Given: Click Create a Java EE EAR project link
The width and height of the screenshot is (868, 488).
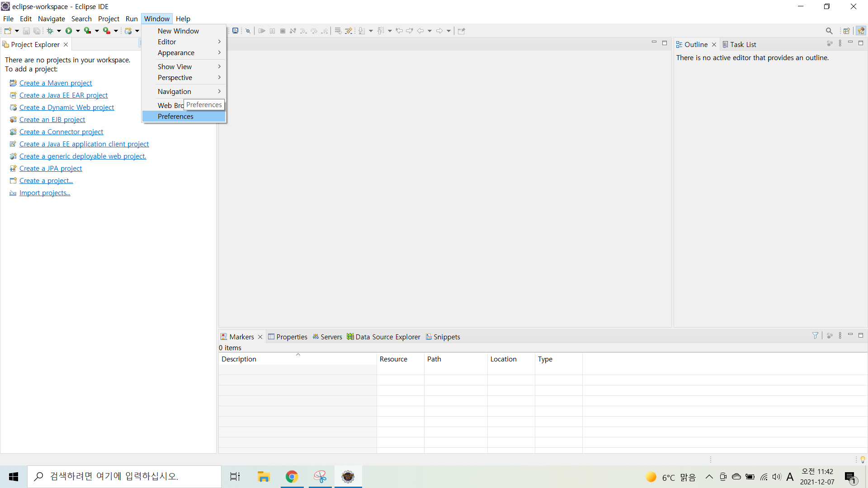Looking at the screenshot, I should (x=64, y=95).
